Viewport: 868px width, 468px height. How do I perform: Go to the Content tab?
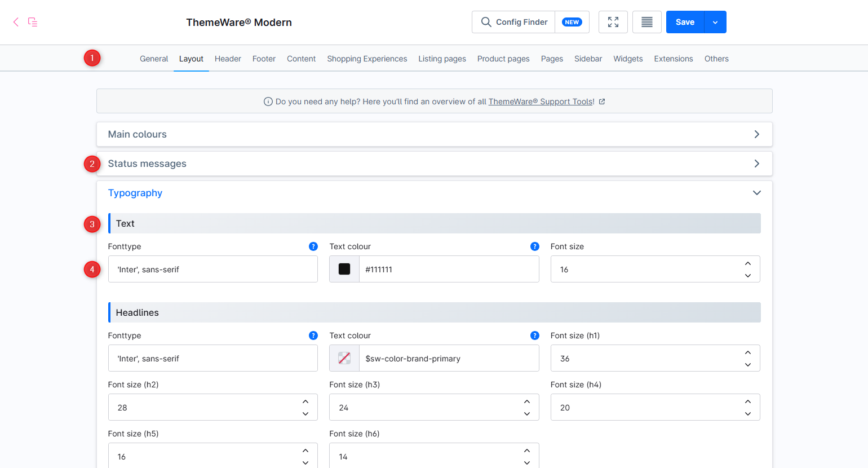click(301, 59)
